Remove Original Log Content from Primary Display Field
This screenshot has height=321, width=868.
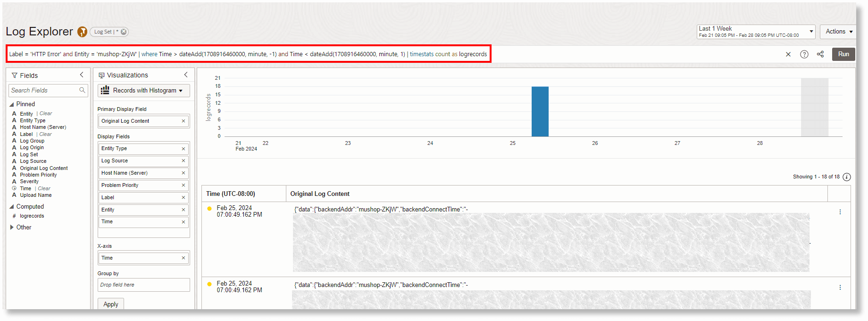pos(184,121)
